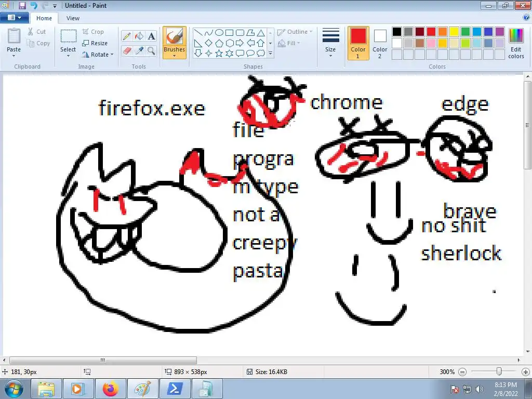Click the Select rectangle icon

(x=68, y=36)
